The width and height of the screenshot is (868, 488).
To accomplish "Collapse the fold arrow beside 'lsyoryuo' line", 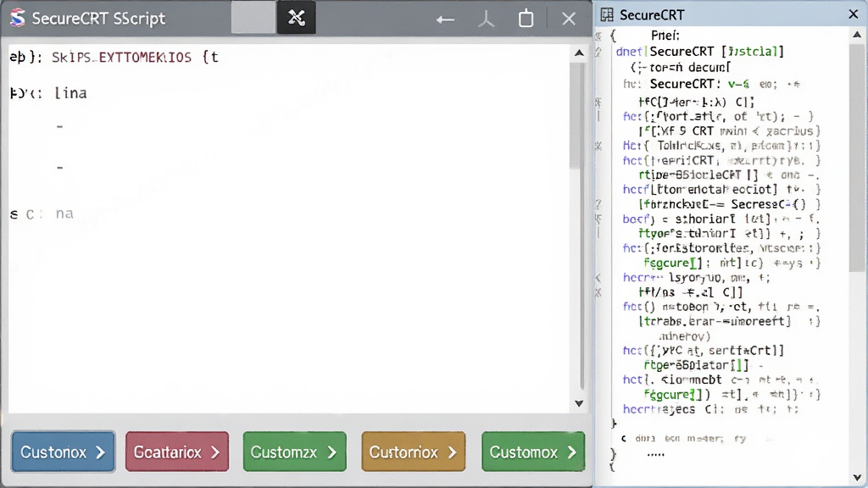I will click(x=598, y=278).
